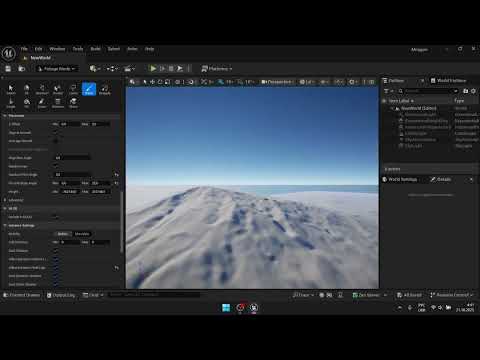
Task: Select the foliage Select tool
Action: point(11,89)
